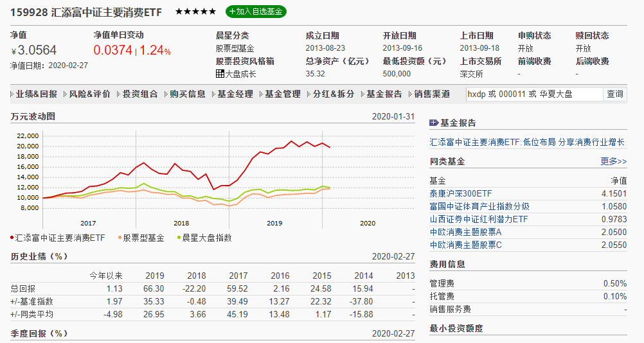Click 今年以来 peer average -4.98

[x=112, y=314]
